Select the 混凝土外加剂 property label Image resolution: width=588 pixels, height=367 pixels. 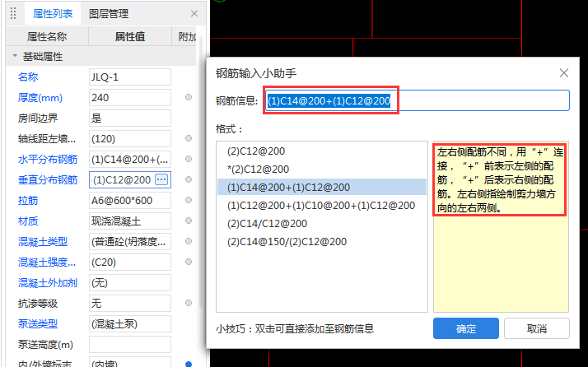tap(48, 282)
